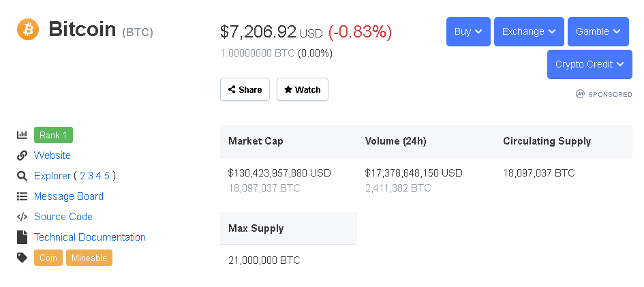
Task: Share this Bitcoin page
Action: [245, 89]
